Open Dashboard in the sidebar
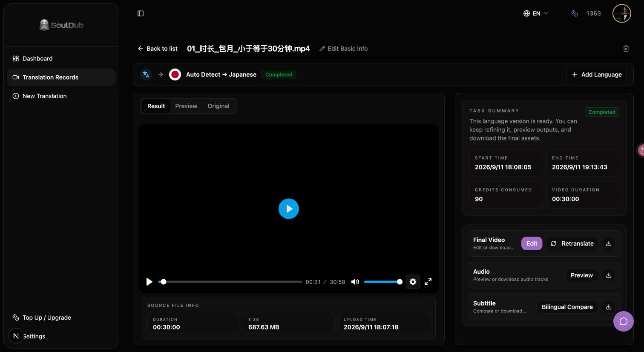The height and width of the screenshot is (352, 644). pyautogui.click(x=61, y=59)
